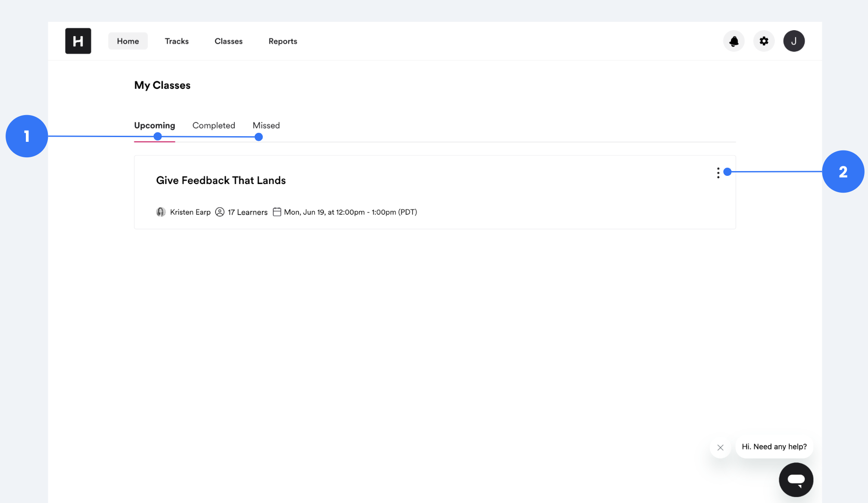Viewport: 868px width, 503px height.
Task: Click the 'Hi. Need any help?' message
Action: (x=774, y=447)
